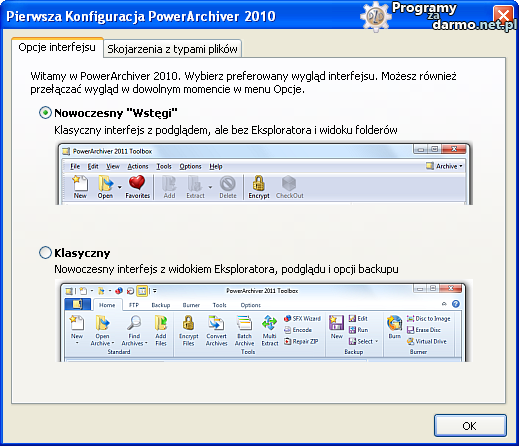Click the Favorites heart icon
The width and height of the screenshot is (519, 446).
coord(137,183)
